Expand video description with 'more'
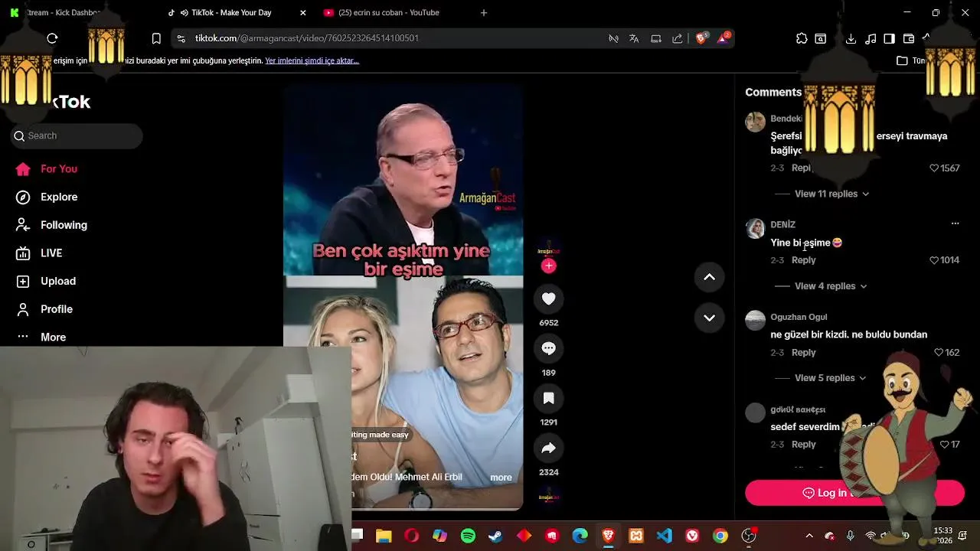This screenshot has height=551, width=980. click(501, 478)
